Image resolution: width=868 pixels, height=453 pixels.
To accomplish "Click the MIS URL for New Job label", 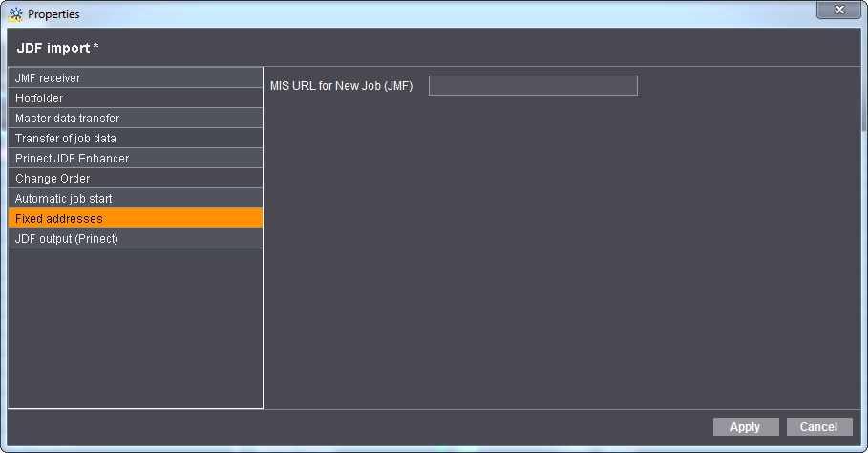I will coord(341,86).
